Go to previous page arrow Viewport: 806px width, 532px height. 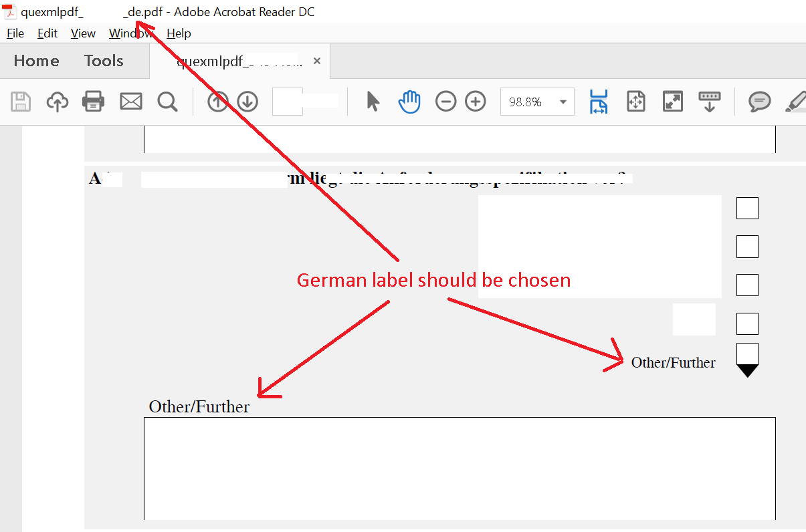click(217, 102)
